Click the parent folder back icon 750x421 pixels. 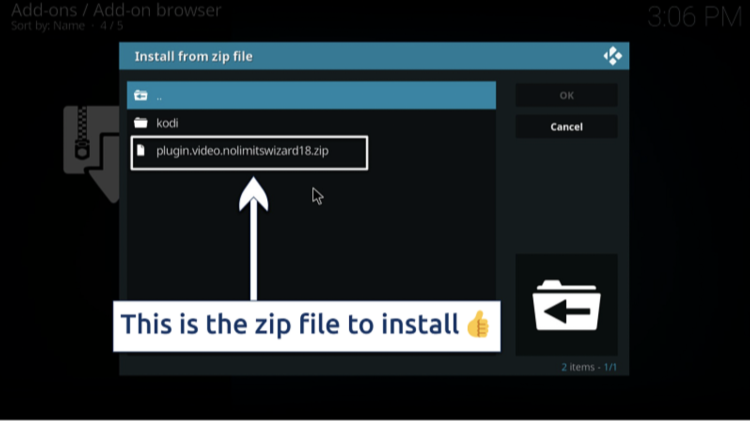click(141, 95)
